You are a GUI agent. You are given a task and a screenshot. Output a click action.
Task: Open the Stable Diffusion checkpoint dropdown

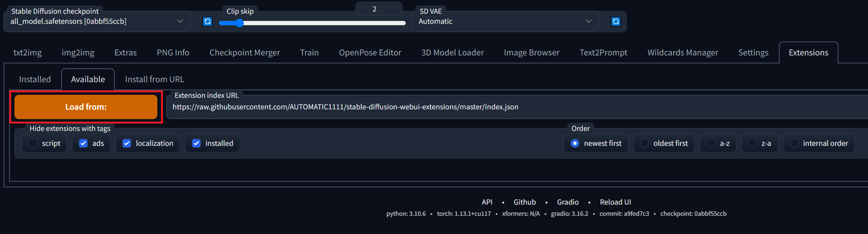tap(97, 22)
